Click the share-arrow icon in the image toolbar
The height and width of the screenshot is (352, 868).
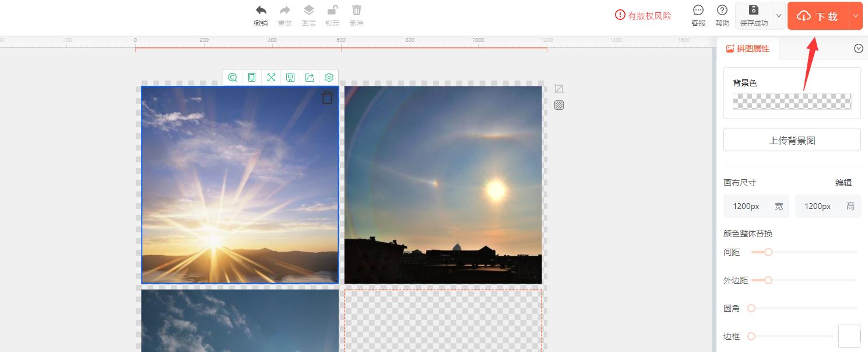tap(310, 78)
